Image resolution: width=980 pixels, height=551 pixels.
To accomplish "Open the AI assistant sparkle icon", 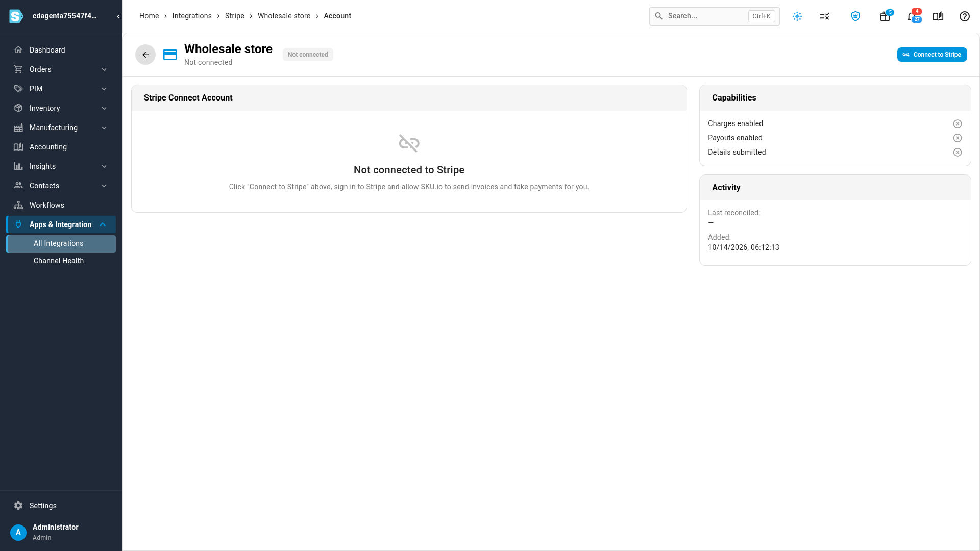I will 797,16.
